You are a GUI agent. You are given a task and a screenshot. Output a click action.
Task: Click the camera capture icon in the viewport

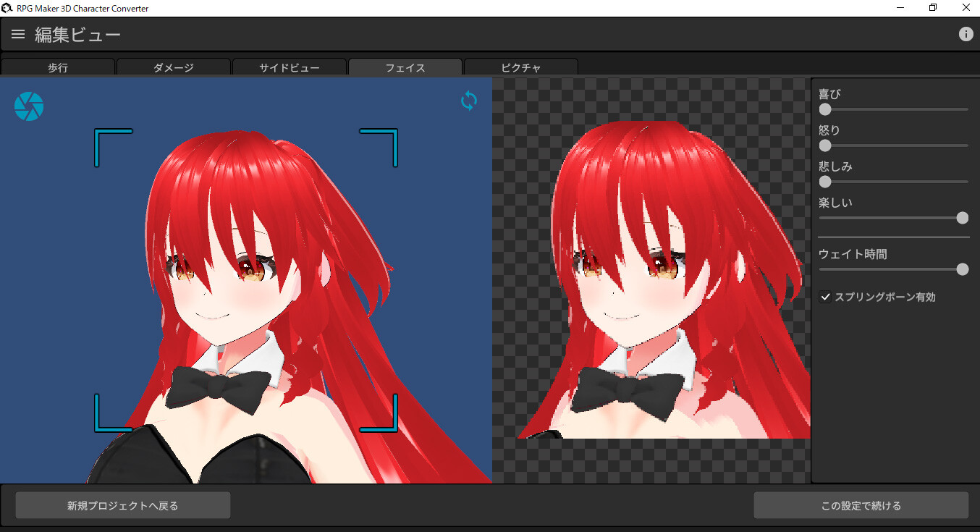pos(29,106)
